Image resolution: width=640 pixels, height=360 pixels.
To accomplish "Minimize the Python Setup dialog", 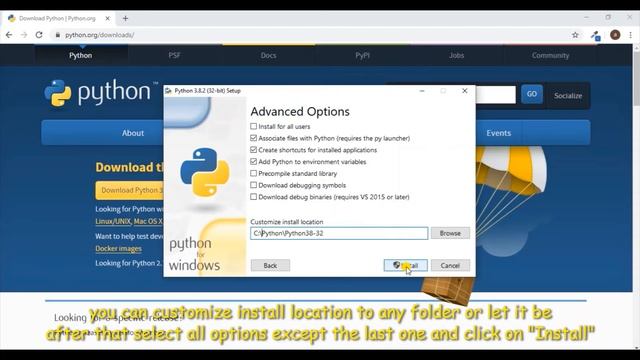I will [422, 91].
